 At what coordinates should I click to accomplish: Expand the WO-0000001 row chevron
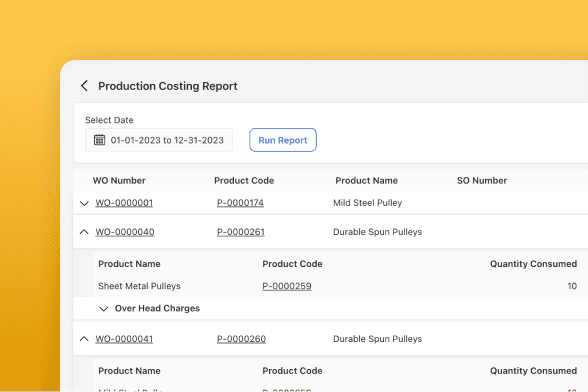[84, 203]
